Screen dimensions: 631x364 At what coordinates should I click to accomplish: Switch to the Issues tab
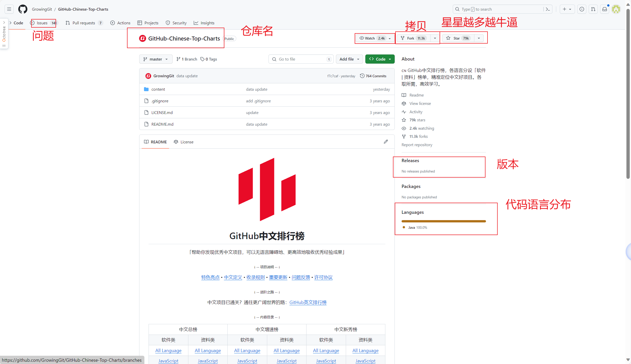pyautogui.click(x=43, y=23)
